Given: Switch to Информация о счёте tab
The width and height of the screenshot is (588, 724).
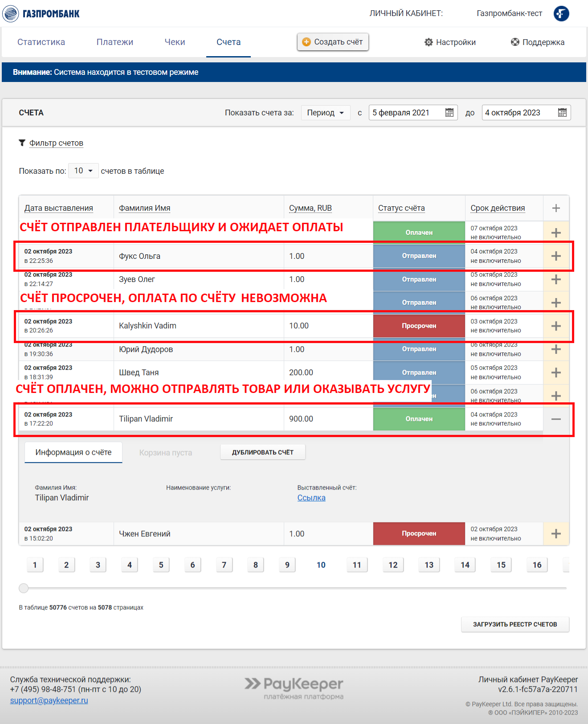Looking at the screenshot, I should 73,452.
